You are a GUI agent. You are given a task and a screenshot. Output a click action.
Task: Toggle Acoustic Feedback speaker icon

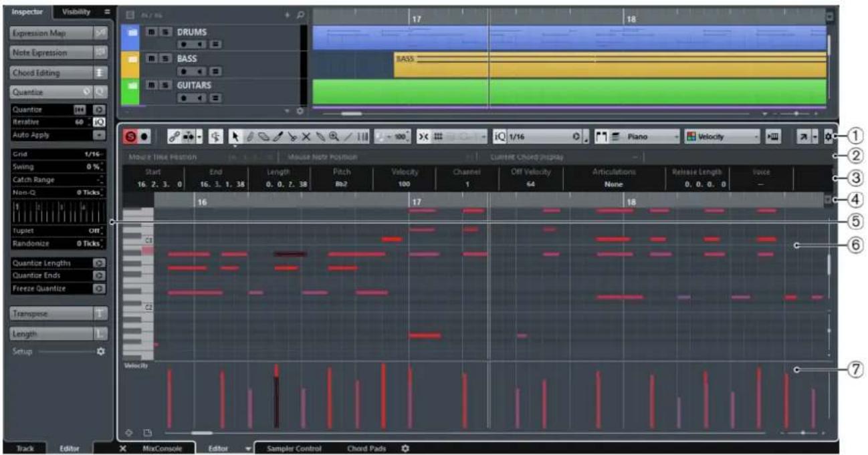click(216, 136)
